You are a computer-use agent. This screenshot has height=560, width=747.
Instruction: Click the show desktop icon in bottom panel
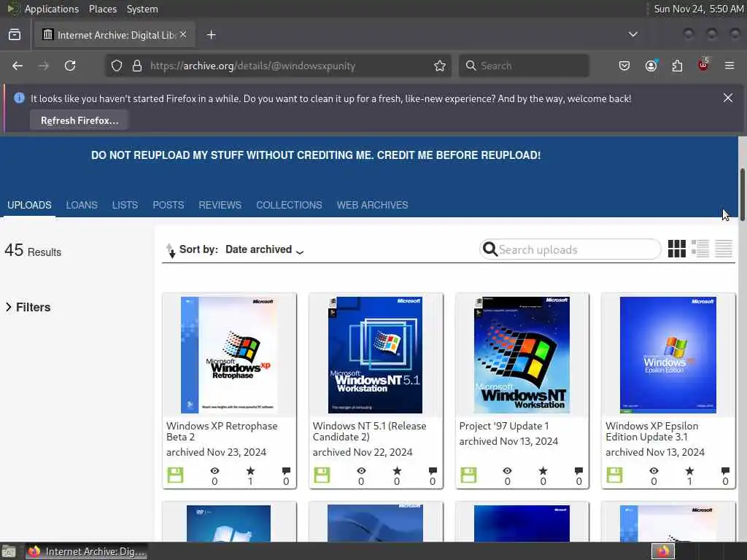tap(9, 552)
